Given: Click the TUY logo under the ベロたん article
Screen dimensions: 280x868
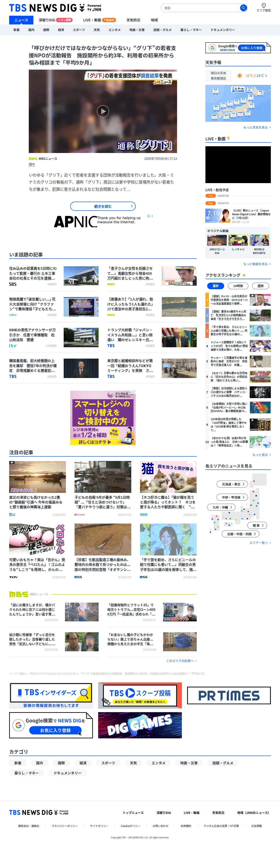Looking at the screenshot, I should coord(14,577).
